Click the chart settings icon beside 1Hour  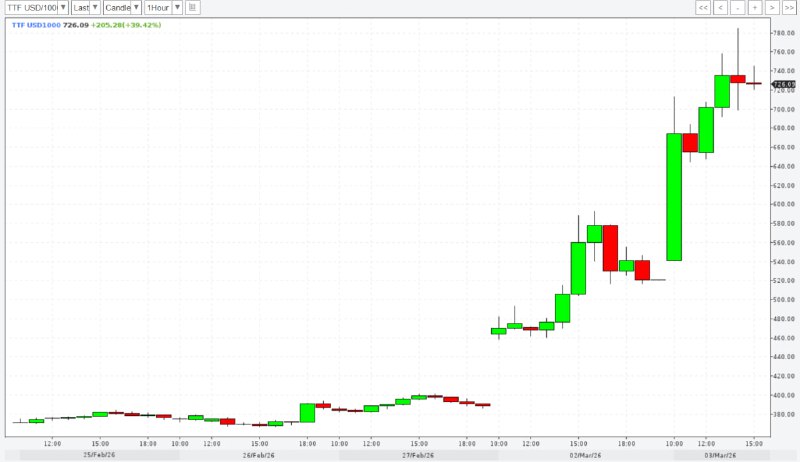coord(193,8)
